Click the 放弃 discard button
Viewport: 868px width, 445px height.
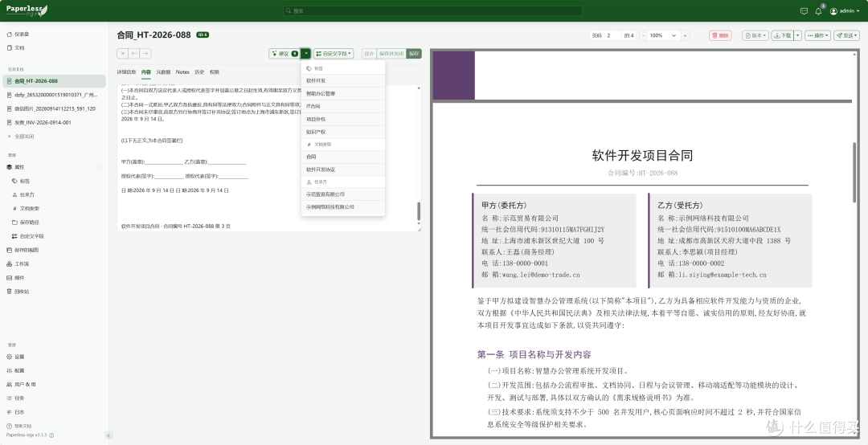pyautogui.click(x=369, y=54)
